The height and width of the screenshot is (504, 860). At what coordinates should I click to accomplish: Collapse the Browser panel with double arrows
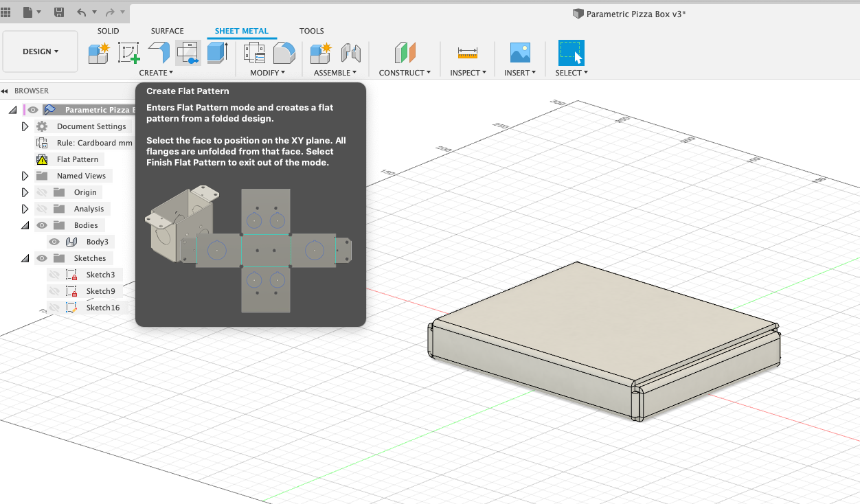pos(4,91)
